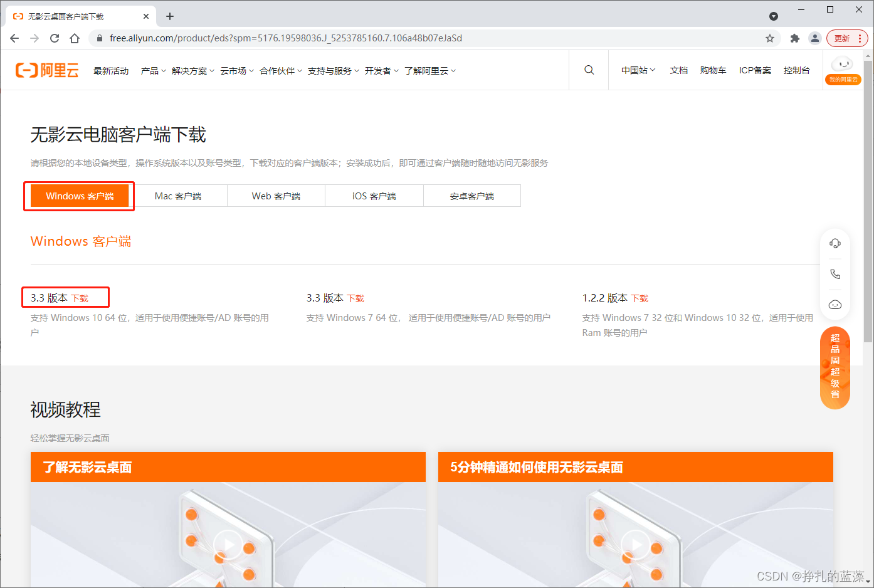874x588 pixels.
Task: Switch to the iOS 客户端 tab
Action: tap(374, 196)
